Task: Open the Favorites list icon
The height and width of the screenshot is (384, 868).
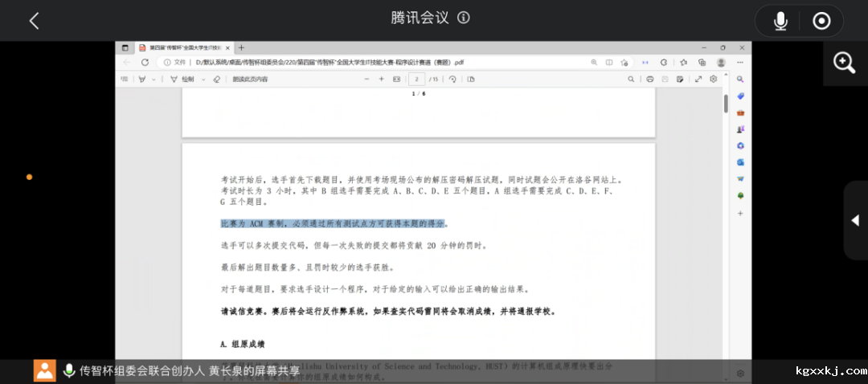Action: pyautogui.click(x=684, y=63)
